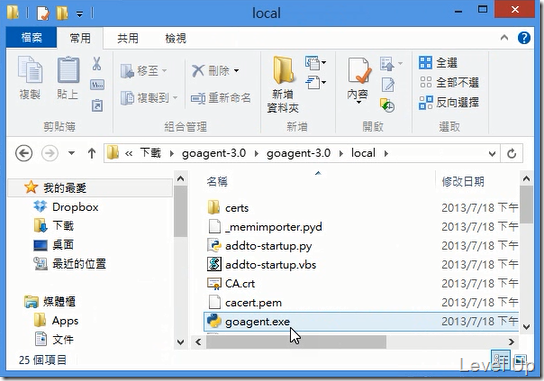This screenshot has width=544, height=381.
Task: Click the Paste clipboard icon
Action: coord(68,70)
